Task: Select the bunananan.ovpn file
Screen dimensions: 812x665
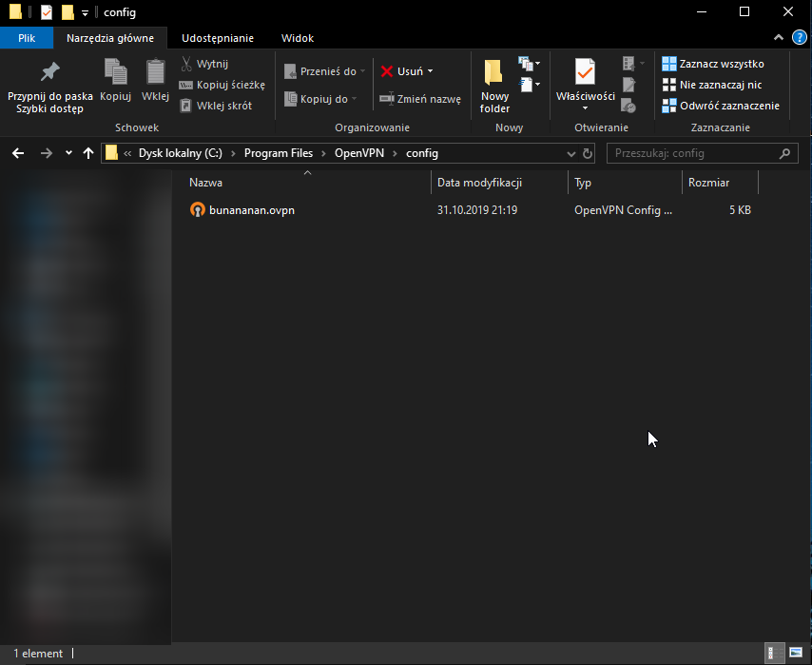Action: 251,210
